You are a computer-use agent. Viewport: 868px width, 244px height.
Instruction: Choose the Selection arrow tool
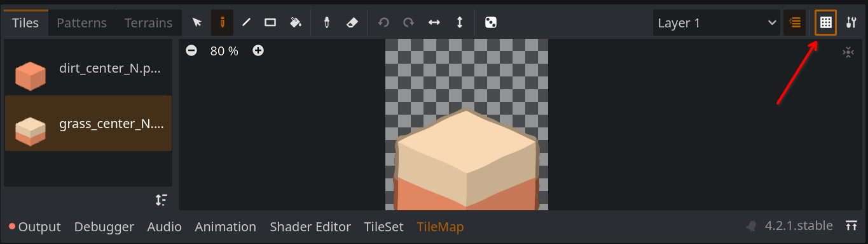pyautogui.click(x=197, y=22)
